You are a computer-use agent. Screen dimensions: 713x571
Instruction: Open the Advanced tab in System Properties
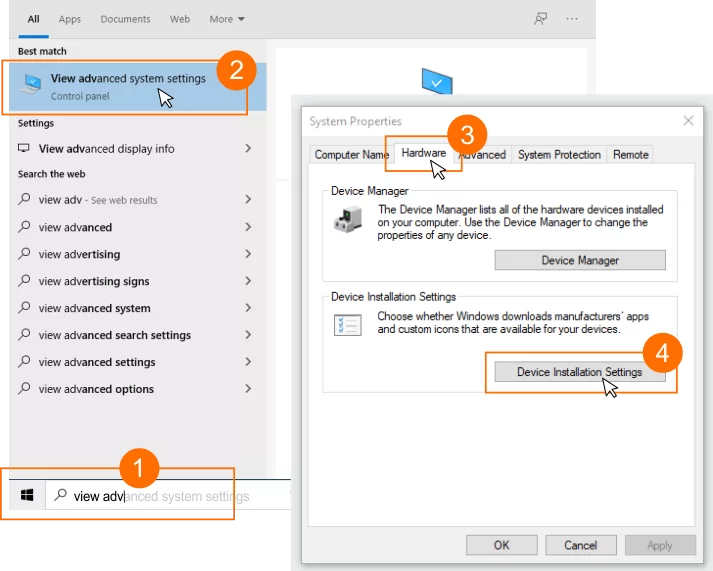click(482, 155)
